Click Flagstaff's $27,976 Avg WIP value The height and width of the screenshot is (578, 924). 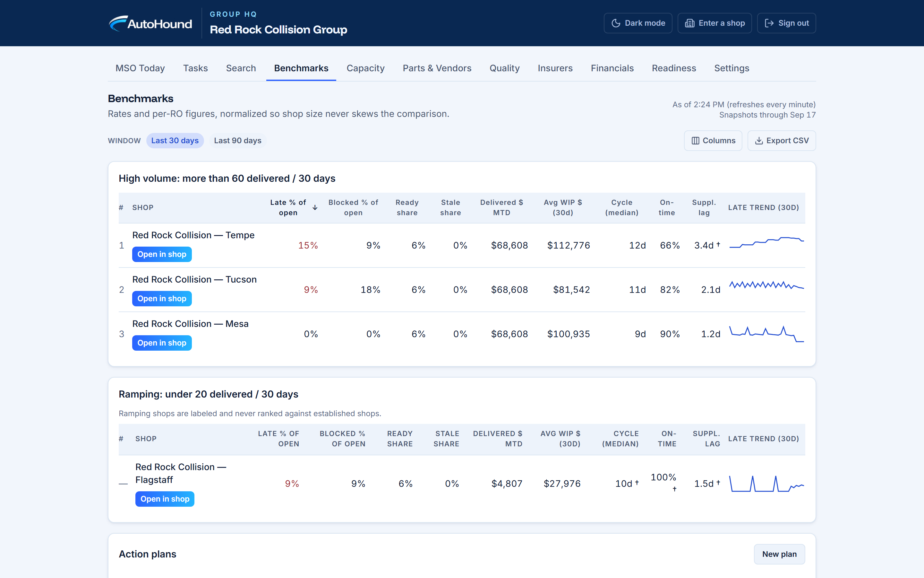(562, 484)
